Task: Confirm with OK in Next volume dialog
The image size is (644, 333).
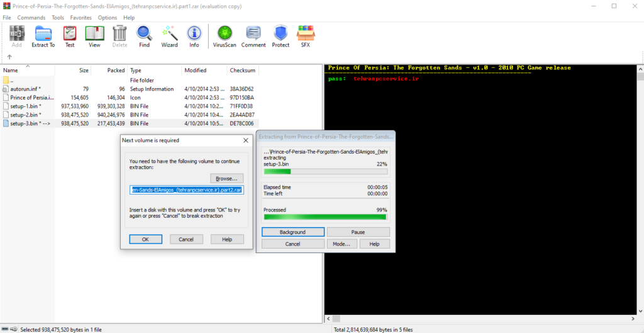Action: (x=145, y=239)
